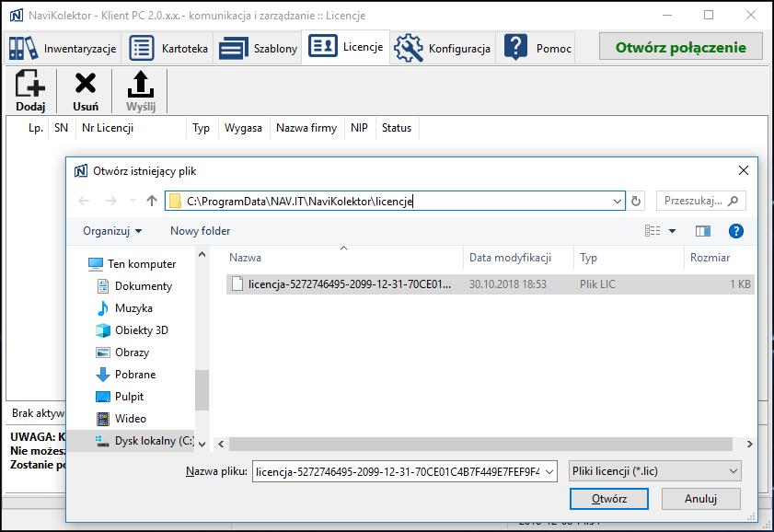The height and width of the screenshot is (532, 774).
Task: Open the view options dropdown arrow
Action: tap(672, 231)
